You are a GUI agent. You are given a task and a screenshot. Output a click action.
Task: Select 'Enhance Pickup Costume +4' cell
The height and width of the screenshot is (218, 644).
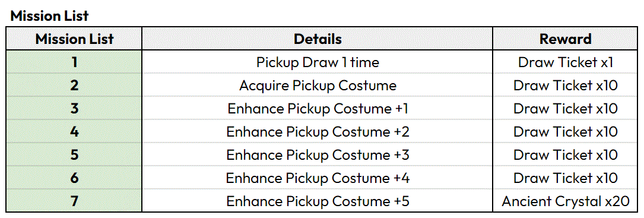click(x=318, y=178)
